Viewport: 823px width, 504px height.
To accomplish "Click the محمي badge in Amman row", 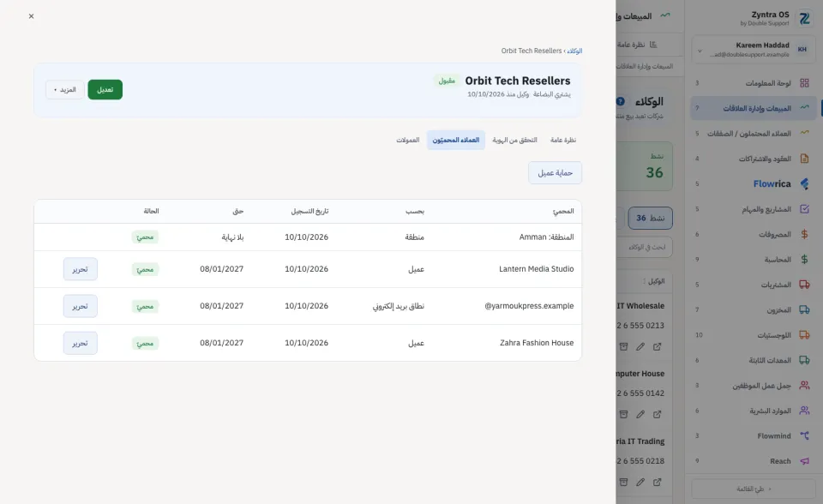I will 145,237.
